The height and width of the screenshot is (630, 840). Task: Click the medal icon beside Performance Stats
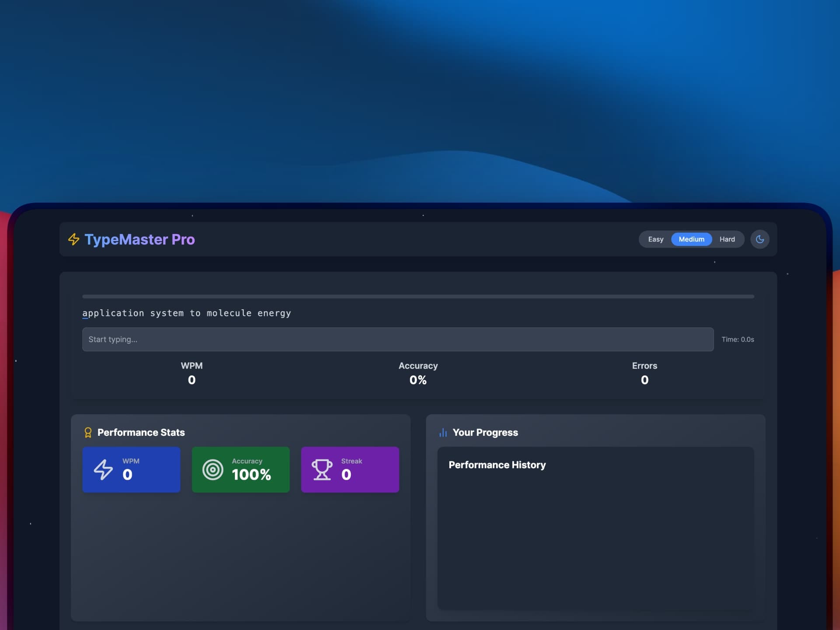(88, 433)
